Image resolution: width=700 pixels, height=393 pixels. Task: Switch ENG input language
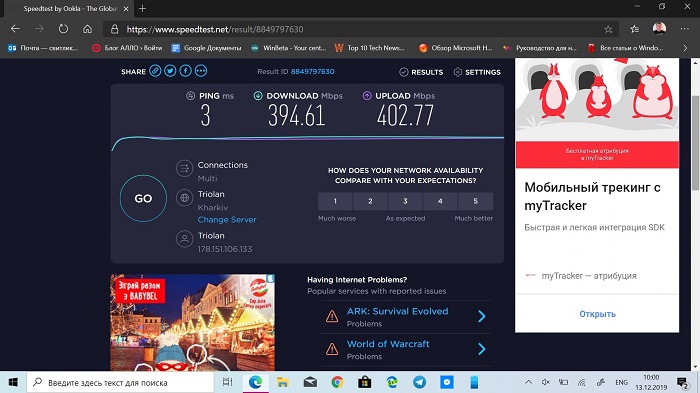click(x=621, y=382)
